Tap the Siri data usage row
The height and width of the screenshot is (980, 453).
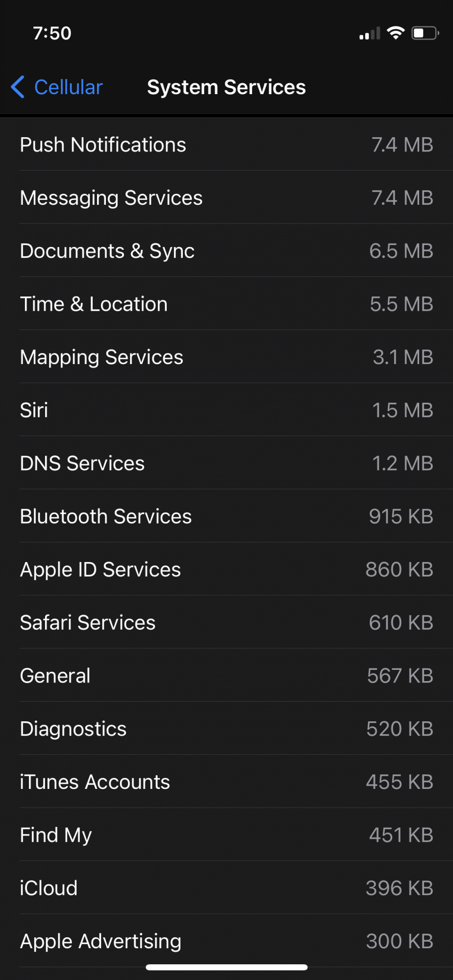tap(226, 411)
